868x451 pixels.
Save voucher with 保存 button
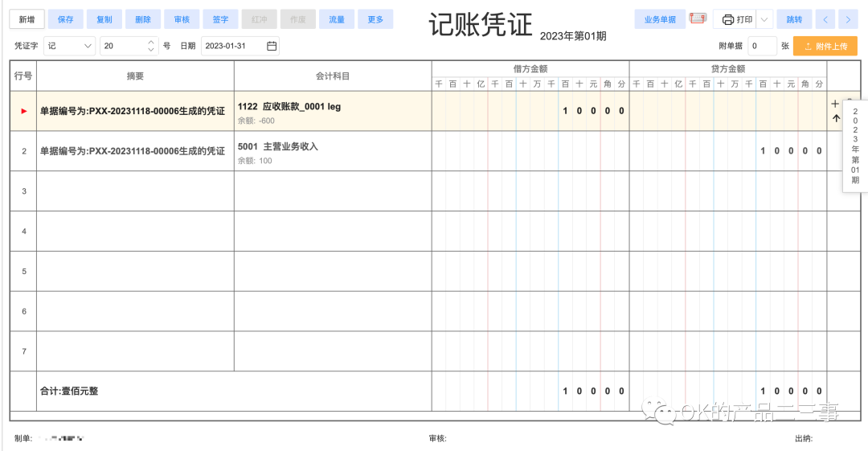click(65, 19)
